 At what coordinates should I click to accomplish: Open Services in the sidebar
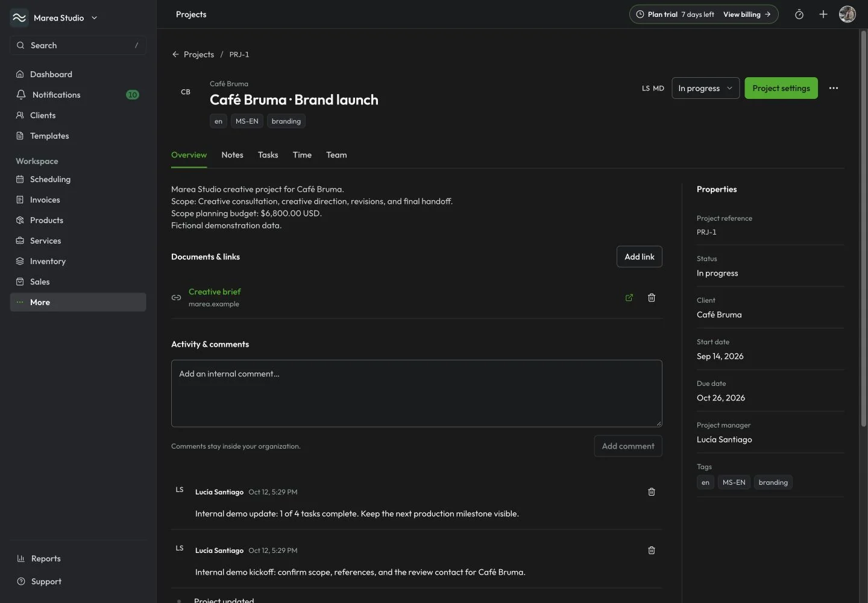[78, 241]
